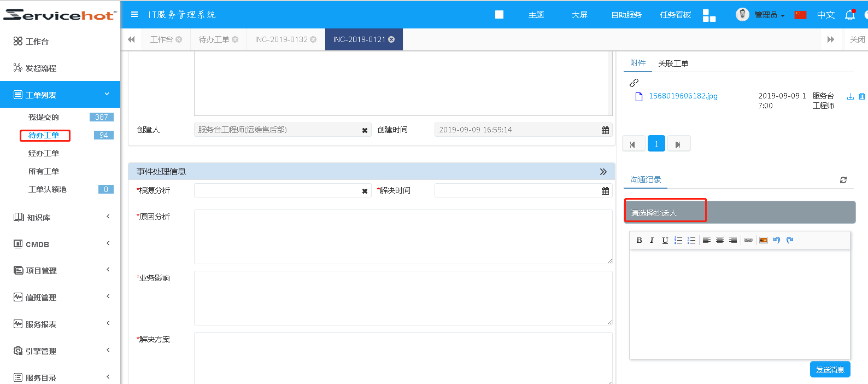
Task: Delete the attachment with trash icon
Action: coord(862,96)
